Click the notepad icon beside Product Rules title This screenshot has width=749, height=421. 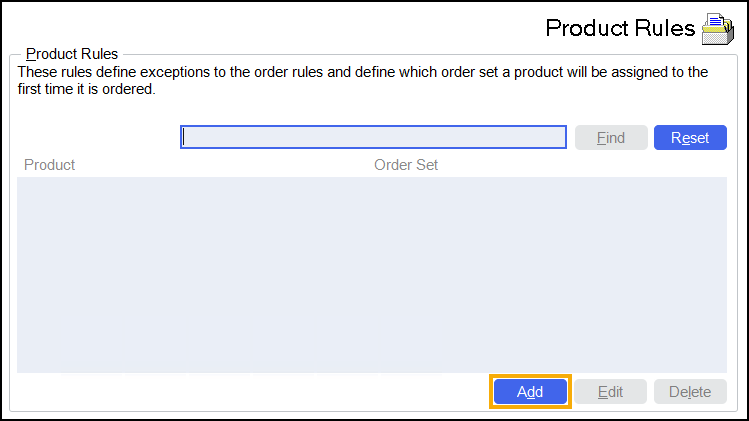tap(717, 29)
